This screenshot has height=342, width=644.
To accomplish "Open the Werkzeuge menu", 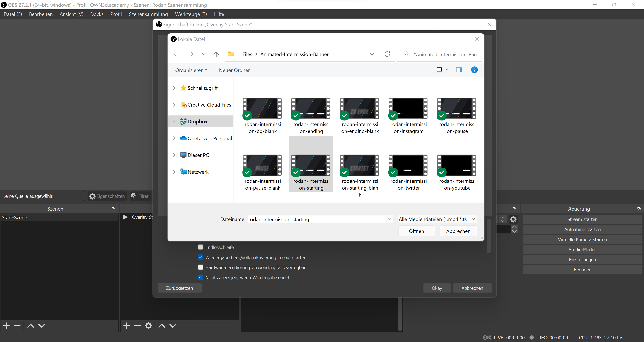I will [191, 14].
